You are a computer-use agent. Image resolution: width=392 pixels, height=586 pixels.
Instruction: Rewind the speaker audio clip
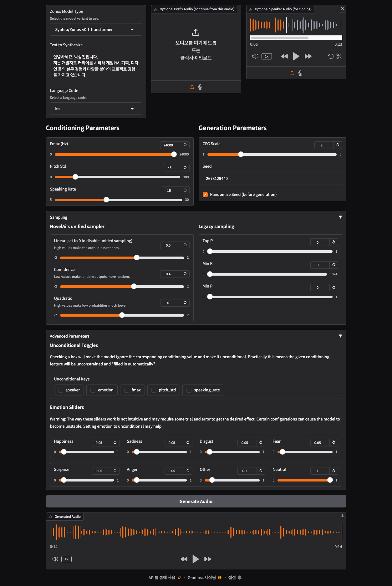point(284,56)
